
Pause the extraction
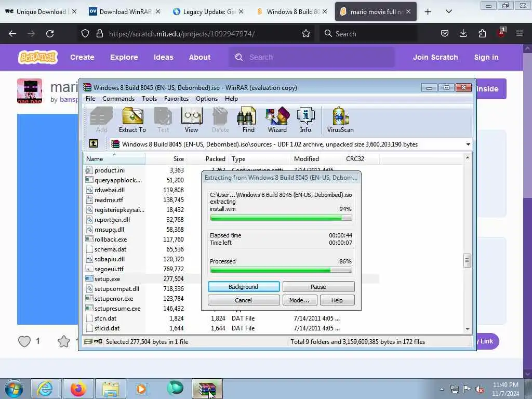pyautogui.click(x=318, y=287)
